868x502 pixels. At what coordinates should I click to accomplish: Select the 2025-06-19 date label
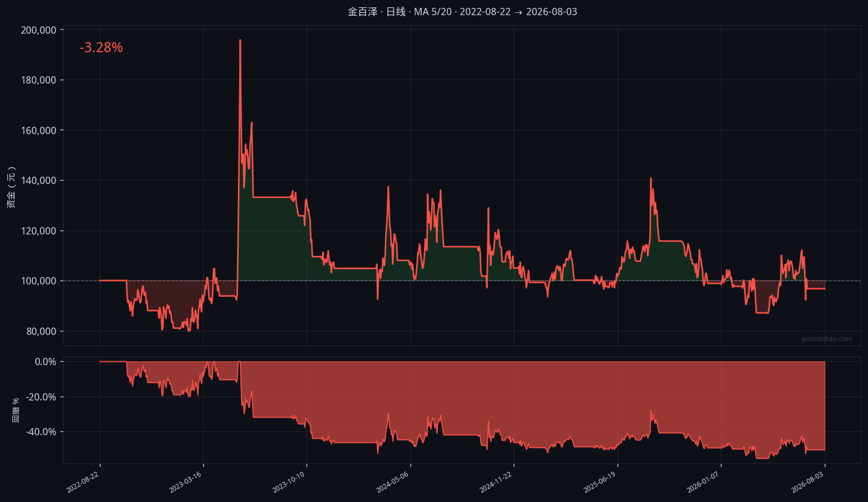(600, 482)
